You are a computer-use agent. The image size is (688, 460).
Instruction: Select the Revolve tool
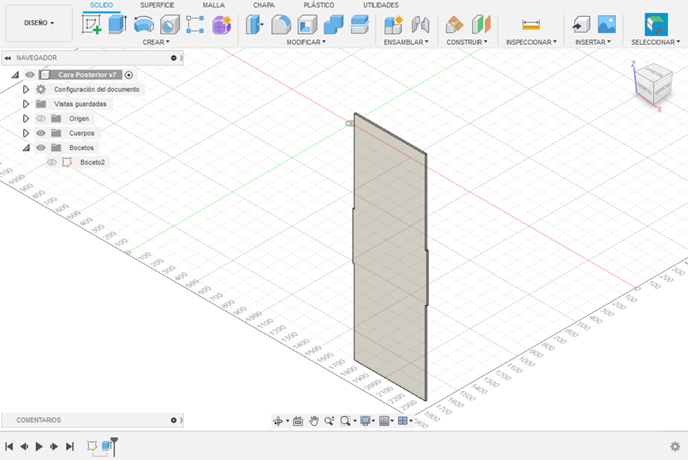pyautogui.click(x=143, y=24)
